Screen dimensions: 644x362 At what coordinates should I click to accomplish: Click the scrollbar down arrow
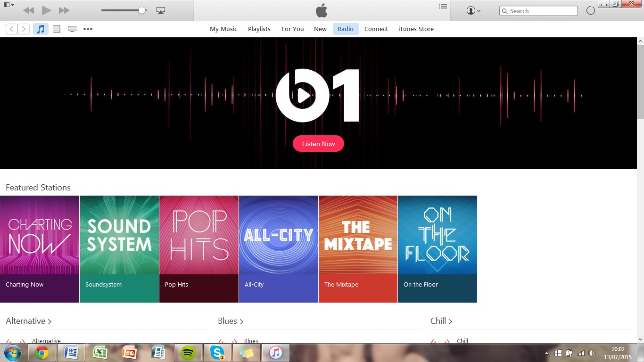point(640,339)
